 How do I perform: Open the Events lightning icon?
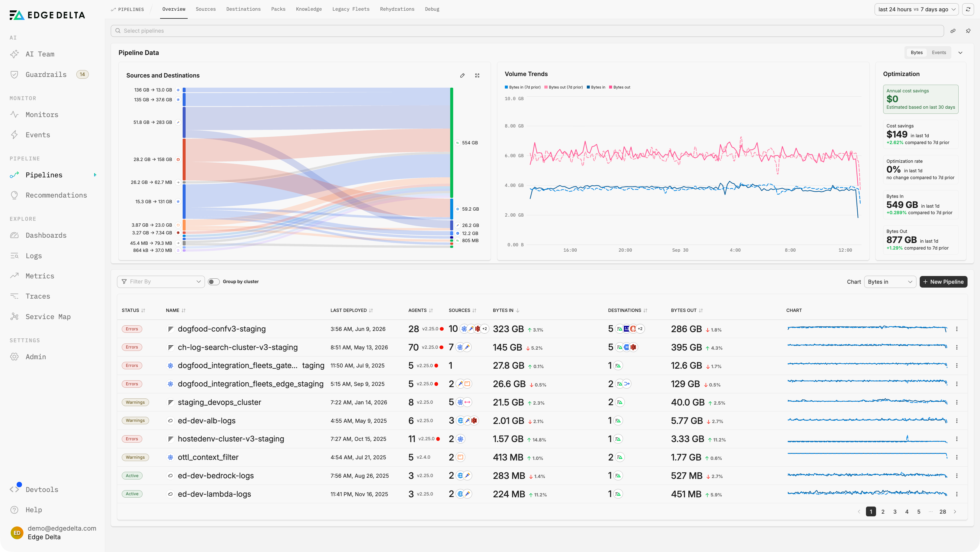15,135
